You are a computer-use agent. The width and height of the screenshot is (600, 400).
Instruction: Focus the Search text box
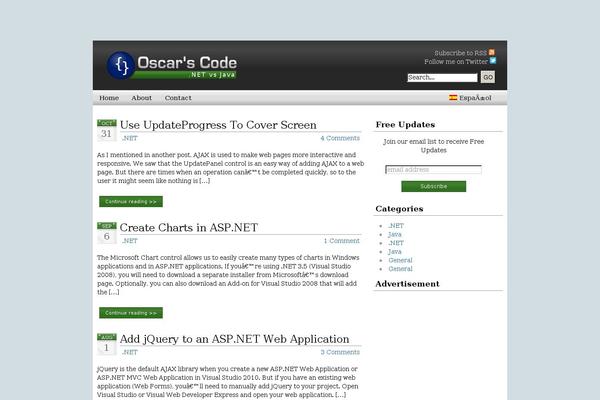(442, 77)
